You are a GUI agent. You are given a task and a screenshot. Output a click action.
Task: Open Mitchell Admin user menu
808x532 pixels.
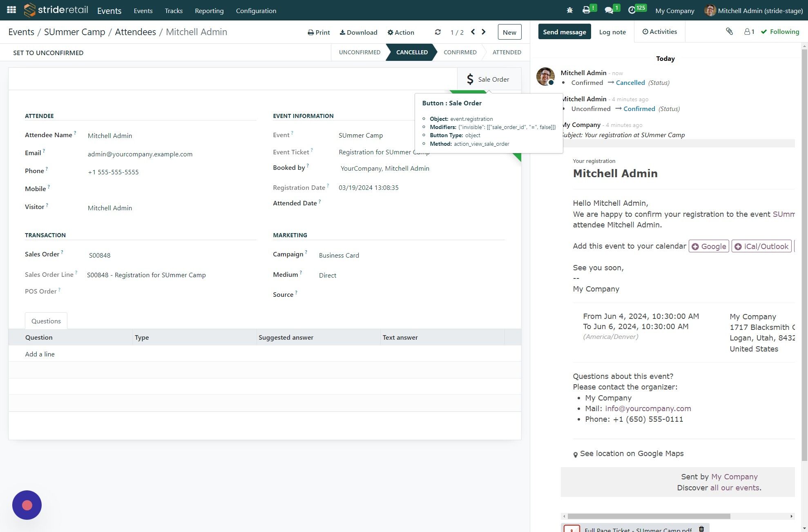point(754,11)
